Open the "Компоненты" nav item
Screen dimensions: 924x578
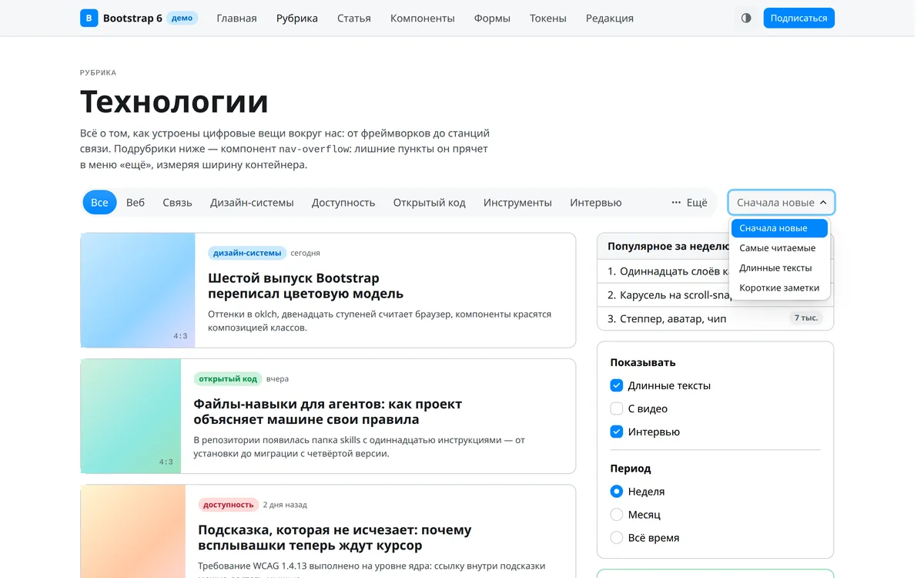pyautogui.click(x=422, y=18)
